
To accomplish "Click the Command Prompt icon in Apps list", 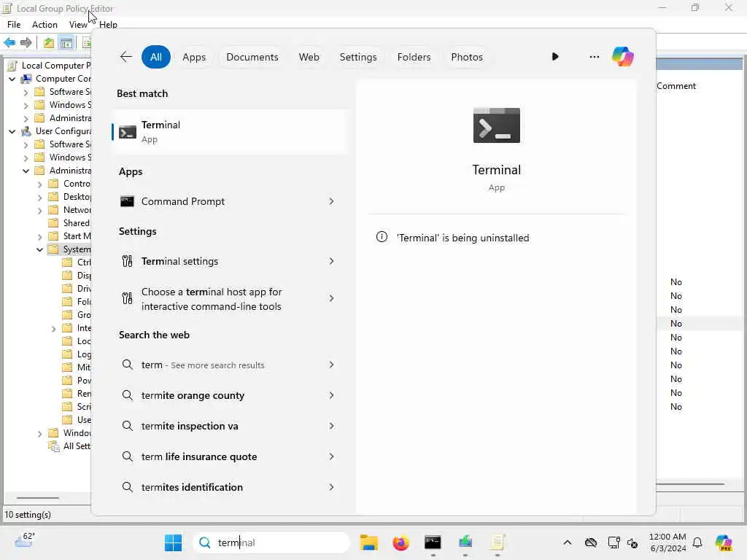I will 127,201.
